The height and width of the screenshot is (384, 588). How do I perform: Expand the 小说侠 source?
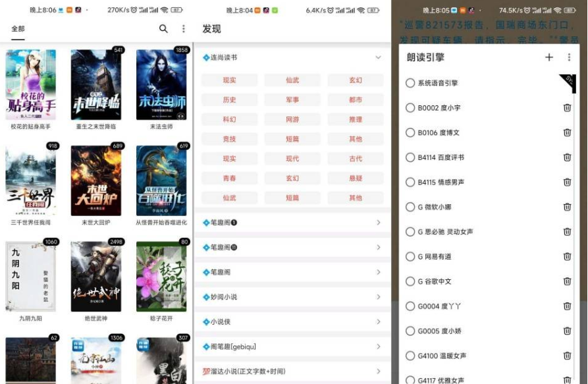click(292, 321)
